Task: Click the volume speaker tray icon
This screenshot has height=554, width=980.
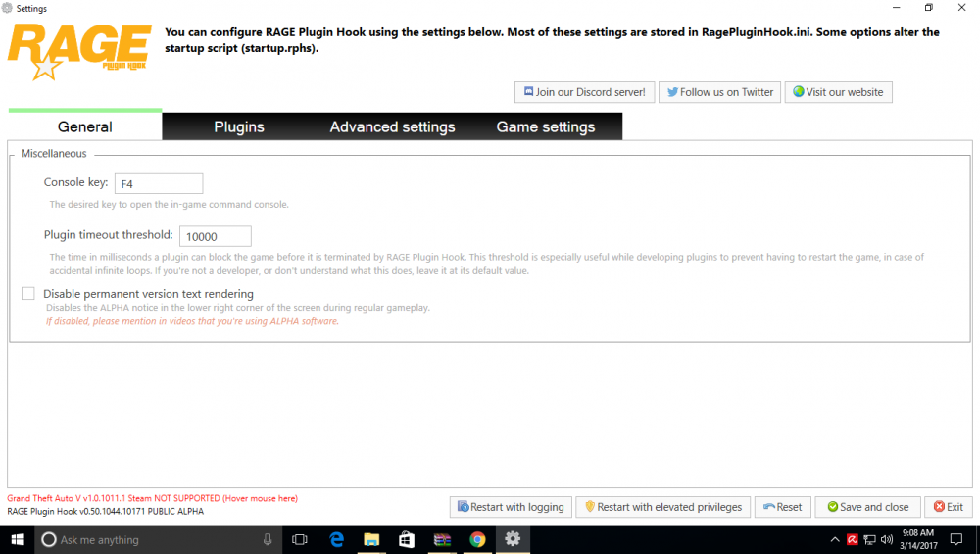Action: (x=886, y=539)
